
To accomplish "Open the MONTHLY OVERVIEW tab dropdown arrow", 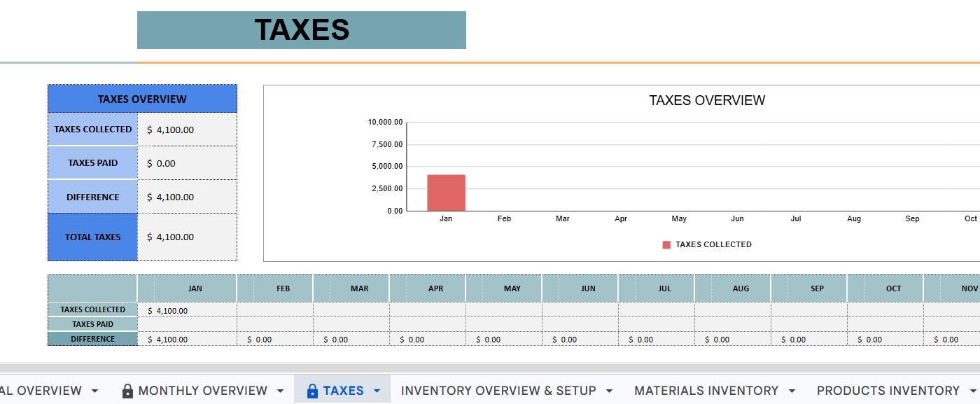I will pyautogui.click(x=281, y=391).
